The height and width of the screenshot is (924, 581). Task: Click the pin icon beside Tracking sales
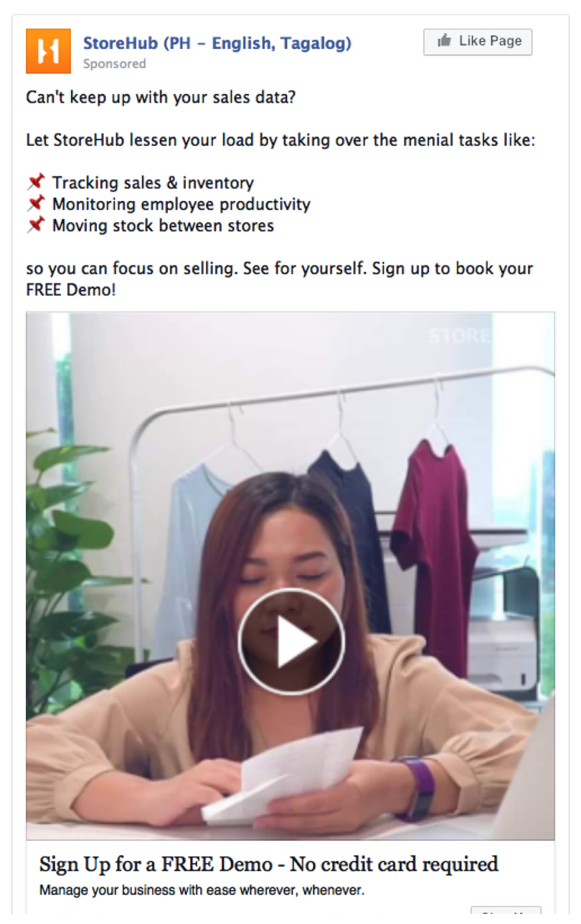pos(35,182)
